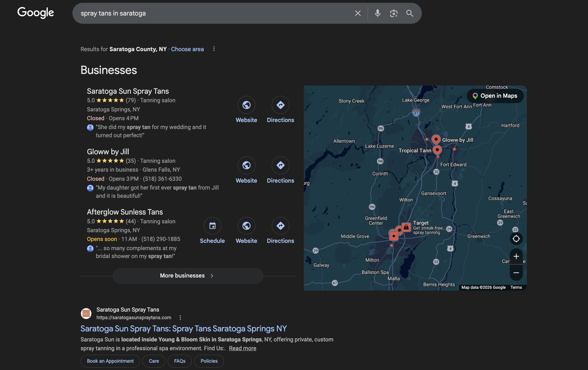
Task: Click Policies sitelink chip
Action: (x=209, y=361)
